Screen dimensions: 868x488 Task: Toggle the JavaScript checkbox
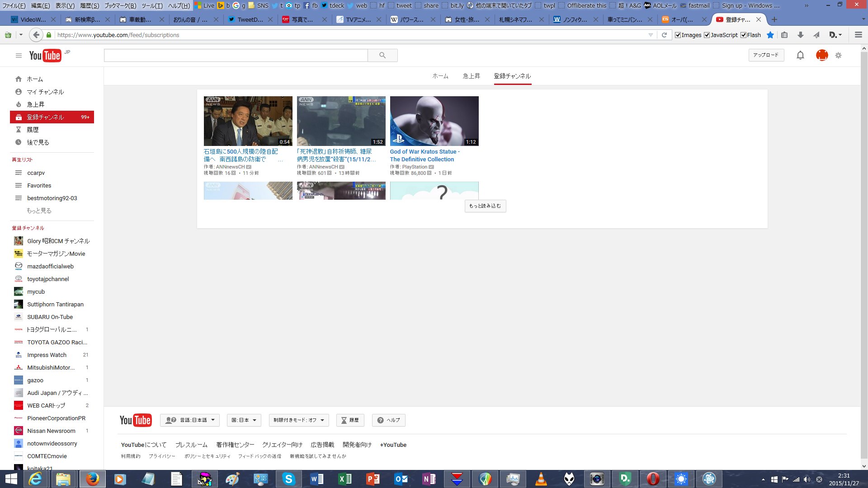tap(707, 35)
